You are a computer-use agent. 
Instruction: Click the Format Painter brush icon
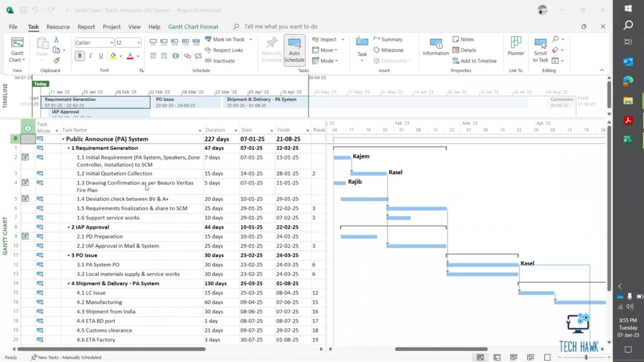56,61
